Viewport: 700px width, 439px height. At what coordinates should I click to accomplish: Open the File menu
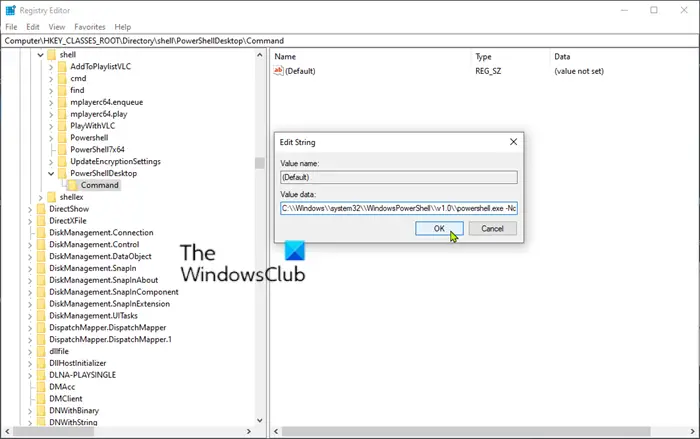11,27
